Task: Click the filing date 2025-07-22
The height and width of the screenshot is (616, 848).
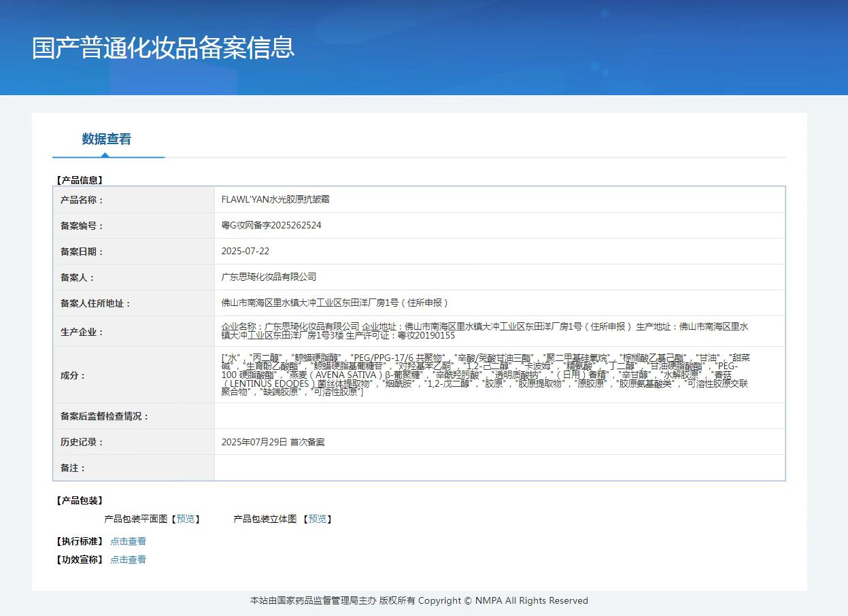Action: coord(245,251)
